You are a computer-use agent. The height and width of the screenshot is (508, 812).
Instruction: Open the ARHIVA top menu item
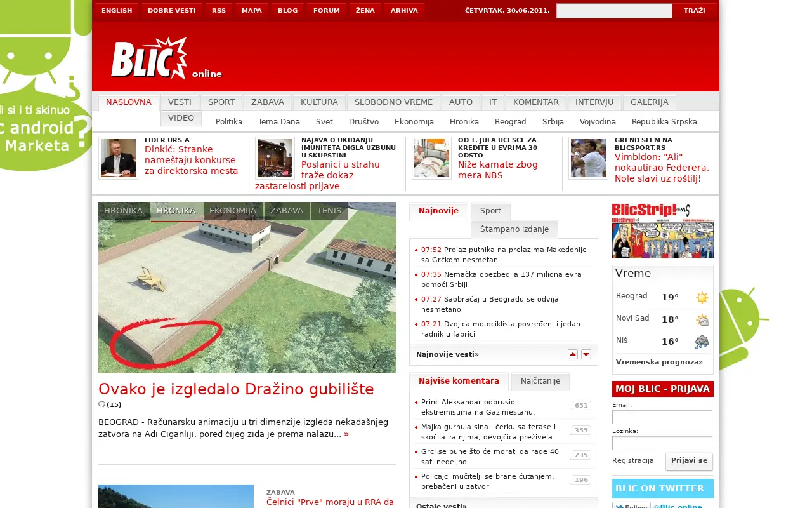[x=404, y=11]
